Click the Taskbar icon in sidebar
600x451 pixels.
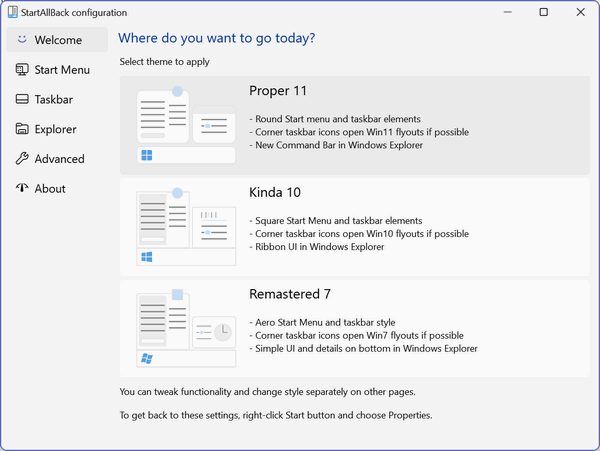click(22, 99)
